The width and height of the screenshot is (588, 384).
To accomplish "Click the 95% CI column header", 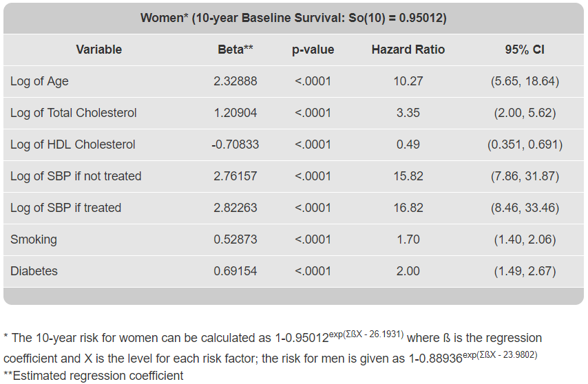I will point(525,50).
